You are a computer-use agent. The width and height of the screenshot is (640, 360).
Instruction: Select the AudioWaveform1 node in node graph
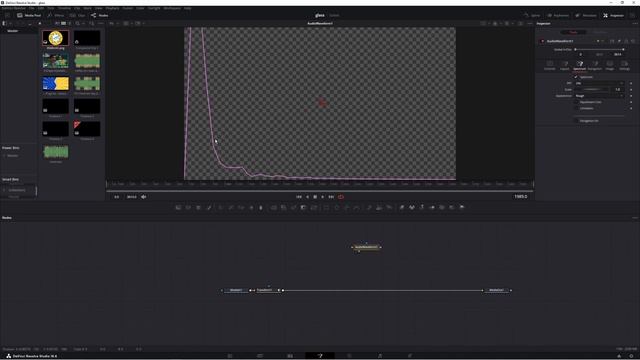366,247
